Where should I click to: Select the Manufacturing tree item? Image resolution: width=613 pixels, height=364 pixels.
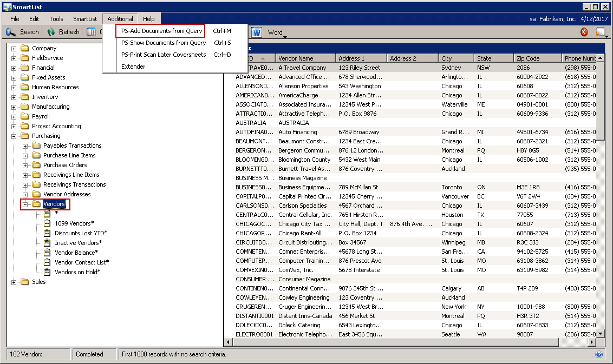(x=51, y=107)
